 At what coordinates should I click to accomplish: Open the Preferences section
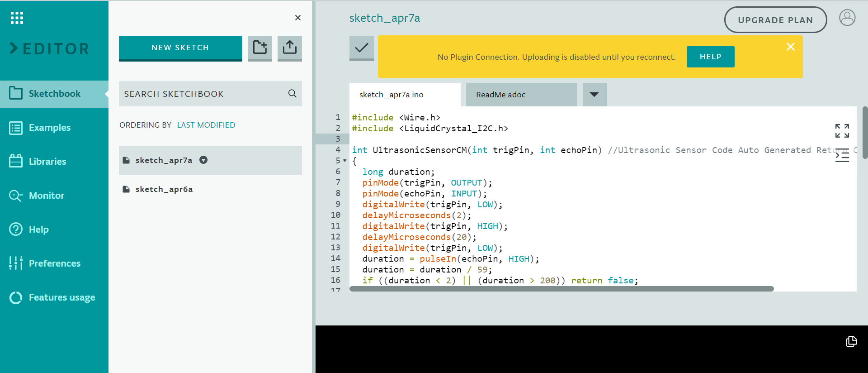click(54, 263)
